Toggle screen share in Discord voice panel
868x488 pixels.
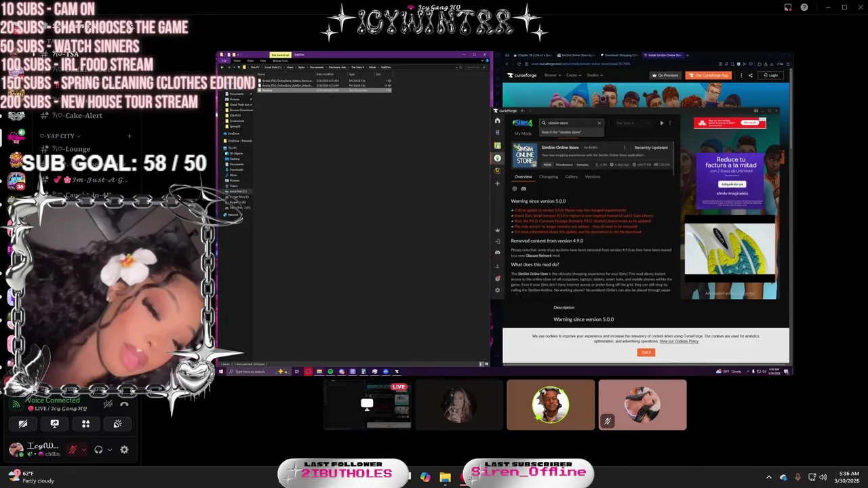tap(54, 424)
